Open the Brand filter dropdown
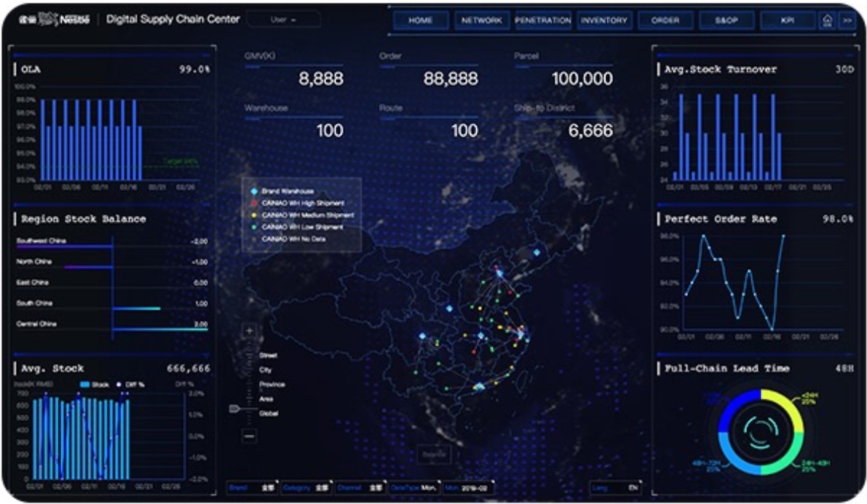This screenshot has width=867, height=504. coord(251,488)
